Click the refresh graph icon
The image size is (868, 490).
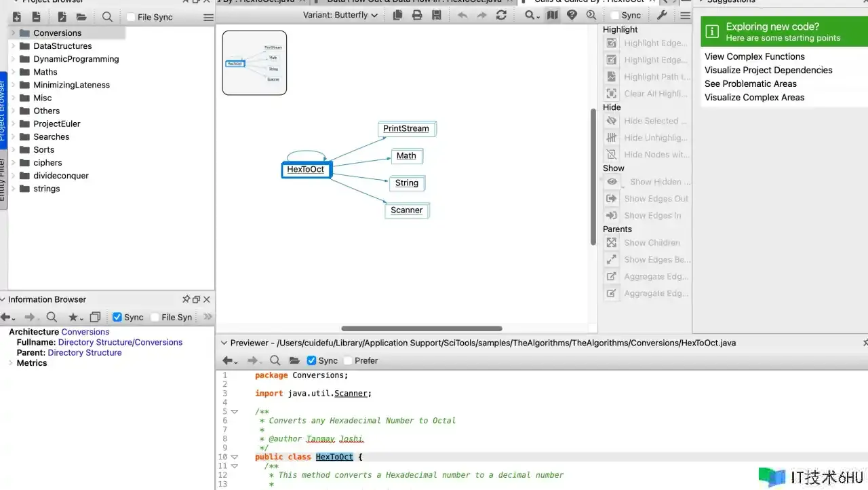click(x=501, y=15)
